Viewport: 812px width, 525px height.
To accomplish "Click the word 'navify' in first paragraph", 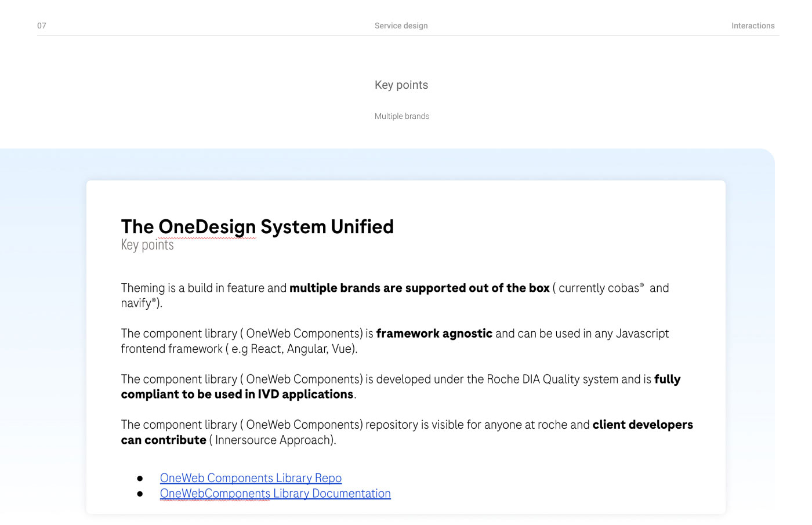I will point(137,303).
